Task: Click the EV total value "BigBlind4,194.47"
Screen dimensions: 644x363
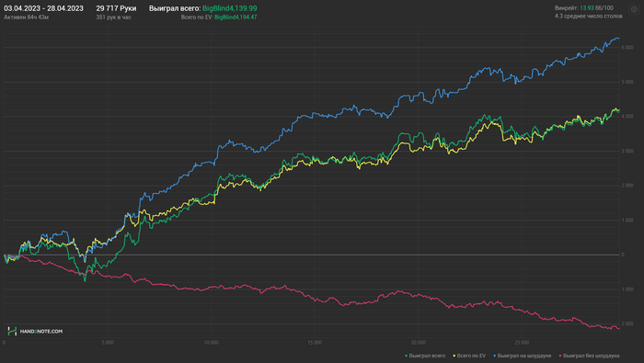Action: point(236,17)
